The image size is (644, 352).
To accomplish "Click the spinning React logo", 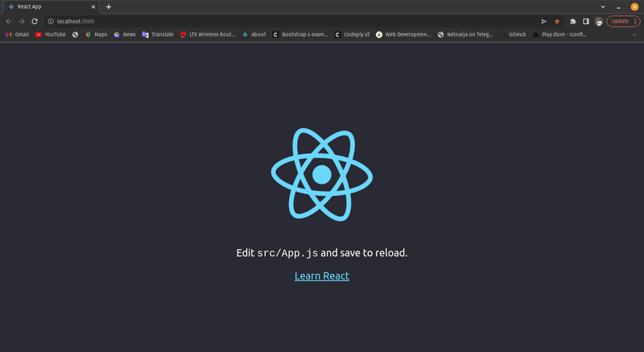I will click(x=322, y=175).
